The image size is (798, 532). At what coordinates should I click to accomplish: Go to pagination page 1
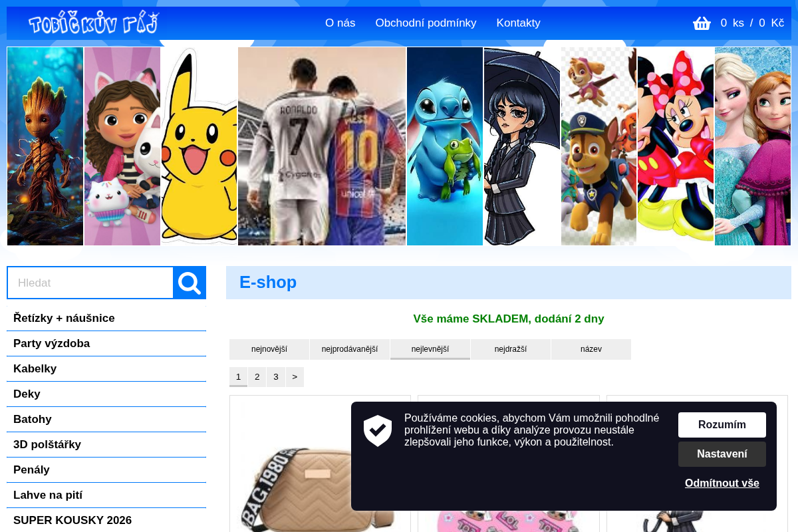238,377
